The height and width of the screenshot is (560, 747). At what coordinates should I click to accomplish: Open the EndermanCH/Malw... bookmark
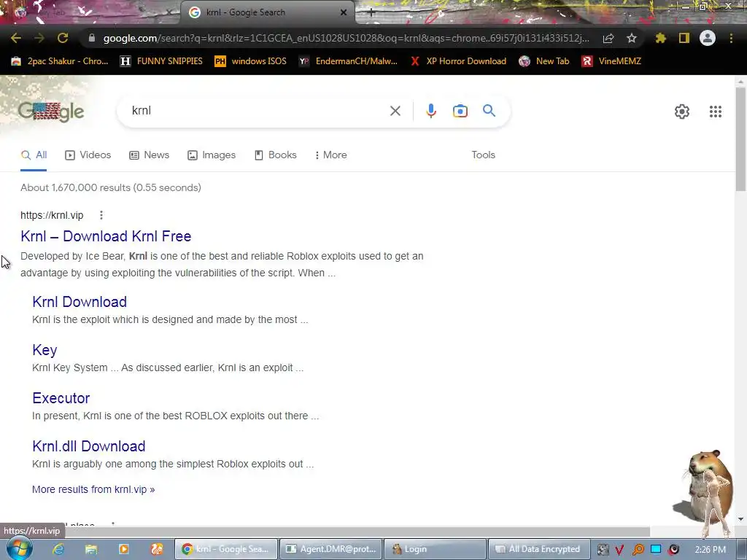tap(348, 61)
